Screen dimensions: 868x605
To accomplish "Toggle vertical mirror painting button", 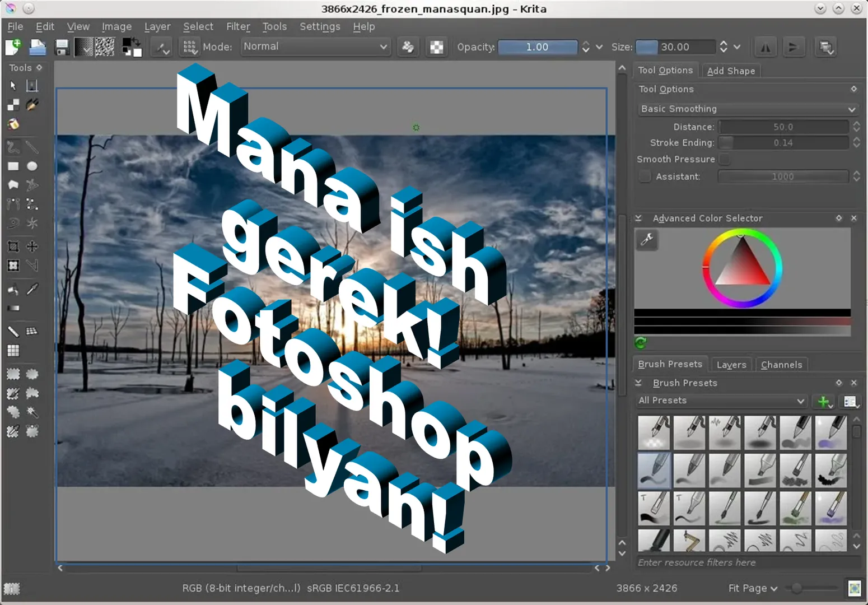I will [792, 48].
